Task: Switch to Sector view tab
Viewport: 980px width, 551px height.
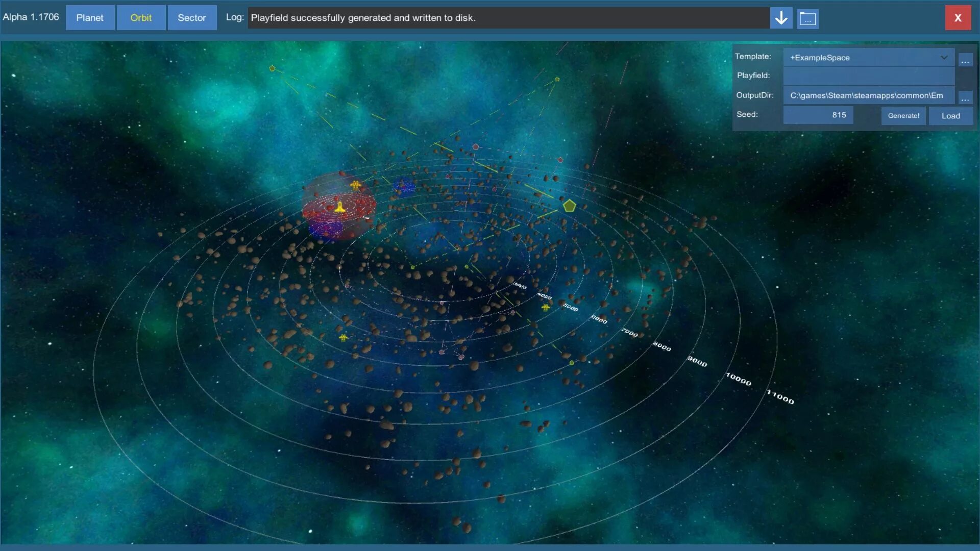Action: pyautogui.click(x=192, y=17)
